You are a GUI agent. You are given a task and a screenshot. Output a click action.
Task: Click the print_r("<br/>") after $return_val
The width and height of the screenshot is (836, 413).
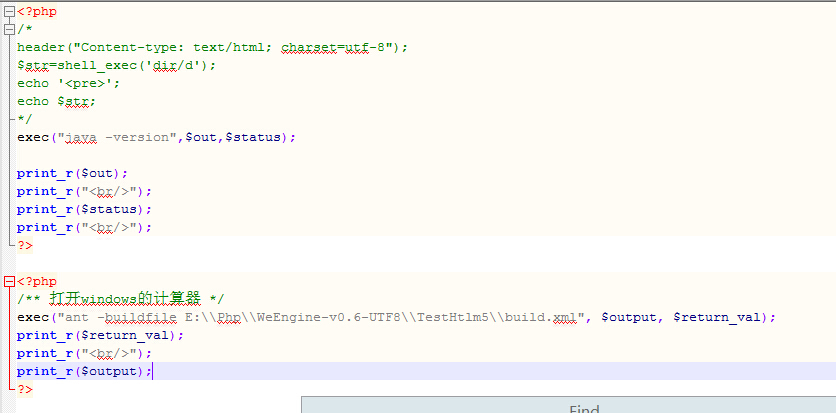pos(84,353)
